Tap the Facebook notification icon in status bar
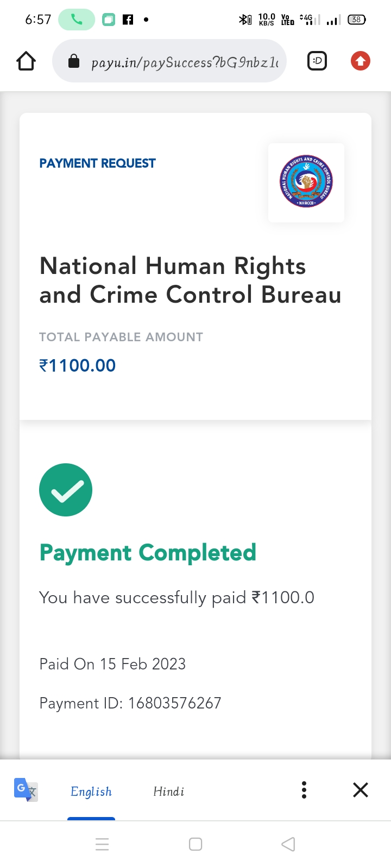391x868 pixels. pos(128,20)
